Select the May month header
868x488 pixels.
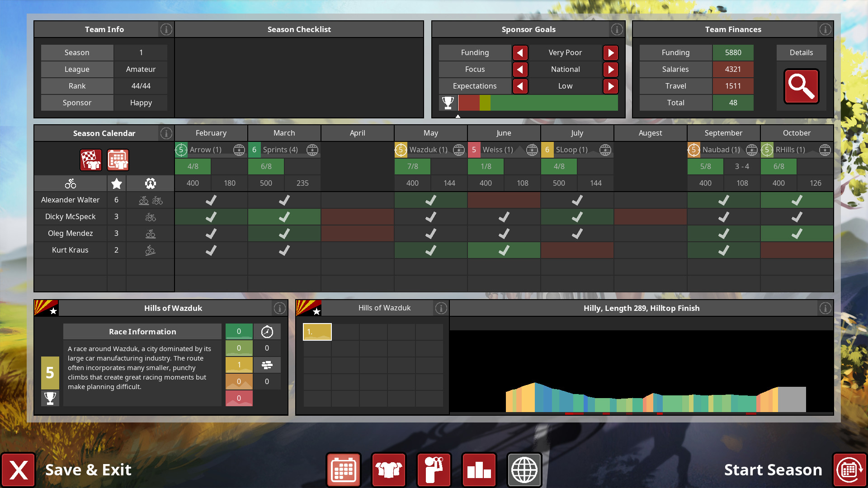coord(430,133)
